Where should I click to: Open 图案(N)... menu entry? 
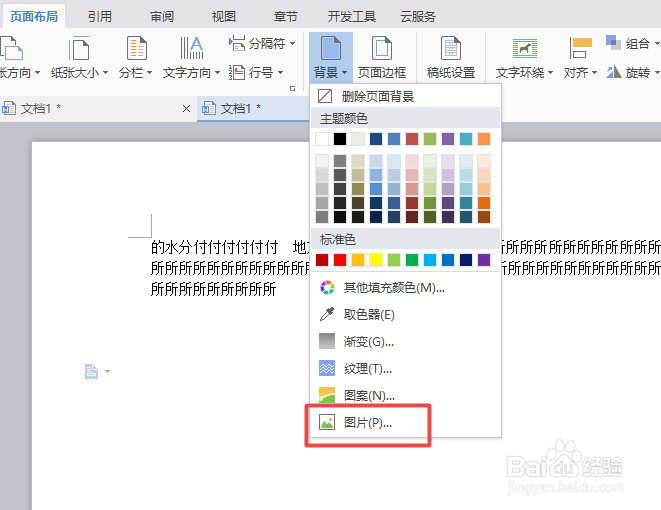(x=406, y=395)
